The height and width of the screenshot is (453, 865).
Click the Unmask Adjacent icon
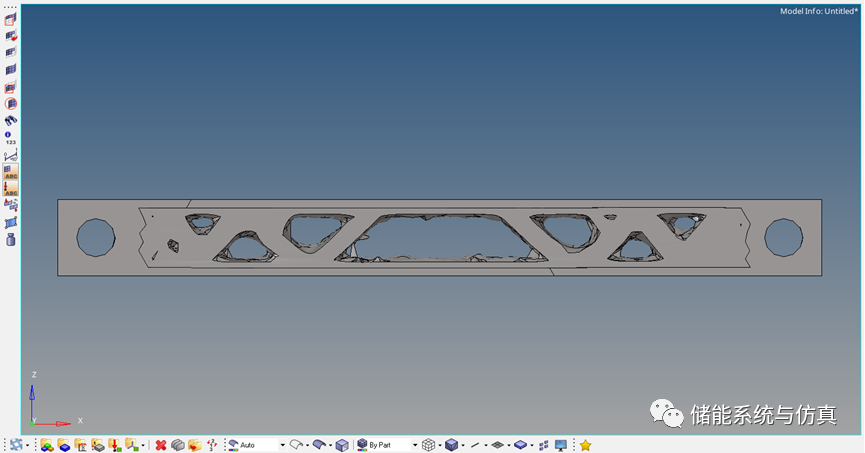click(x=10, y=53)
